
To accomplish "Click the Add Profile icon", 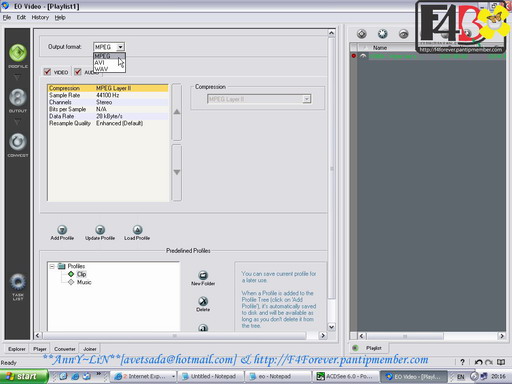I will click(62, 230).
